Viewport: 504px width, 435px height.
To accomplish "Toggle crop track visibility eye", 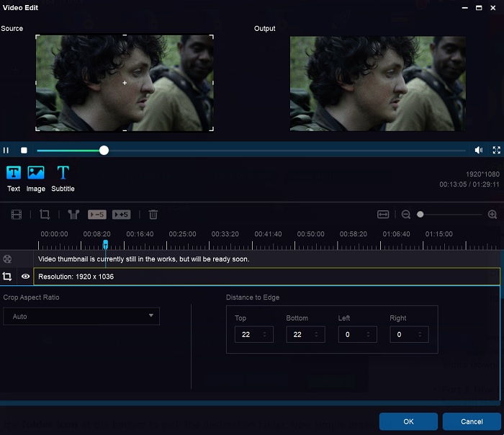I will [x=25, y=277].
